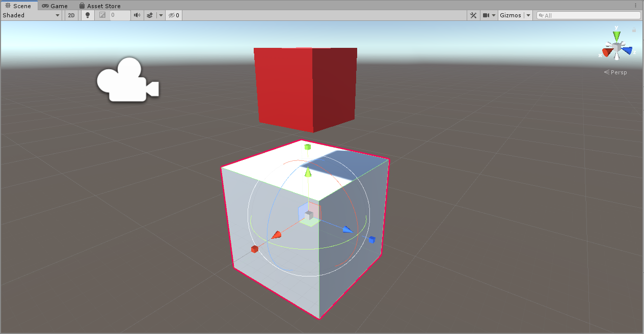The height and width of the screenshot is (334, 644).
Task: Click the blue Z axis cone on orientation gizmo
Action: 627,50
